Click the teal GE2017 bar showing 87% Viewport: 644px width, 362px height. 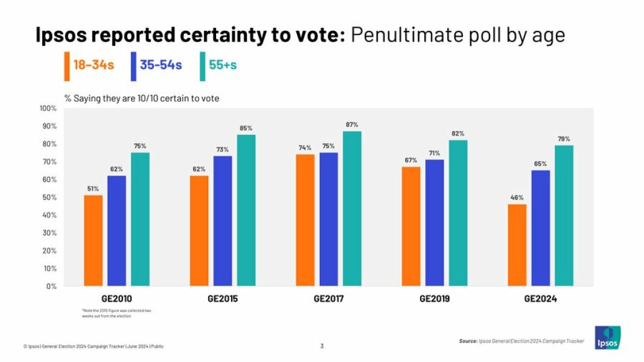(x=352, y=208)
